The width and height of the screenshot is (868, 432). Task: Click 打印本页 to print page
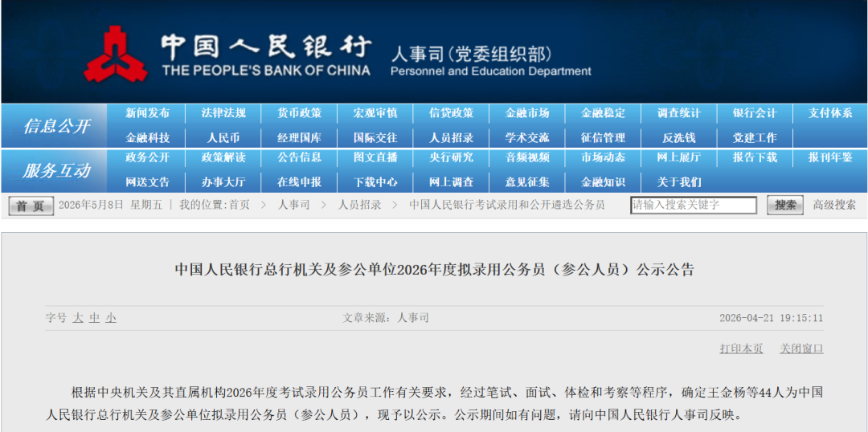point(741,348)
